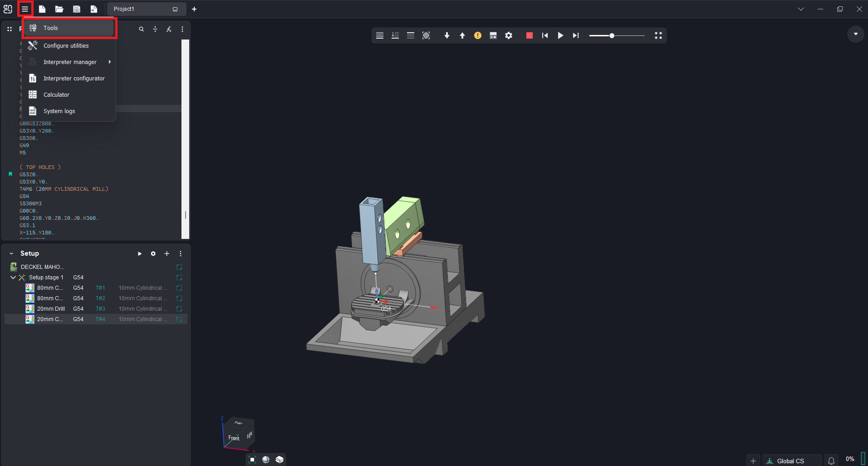Click the yellow warning icon in simulation toolbar
Image resolution: width=868 pixels, height=466 pixels.
coord(478,35)
